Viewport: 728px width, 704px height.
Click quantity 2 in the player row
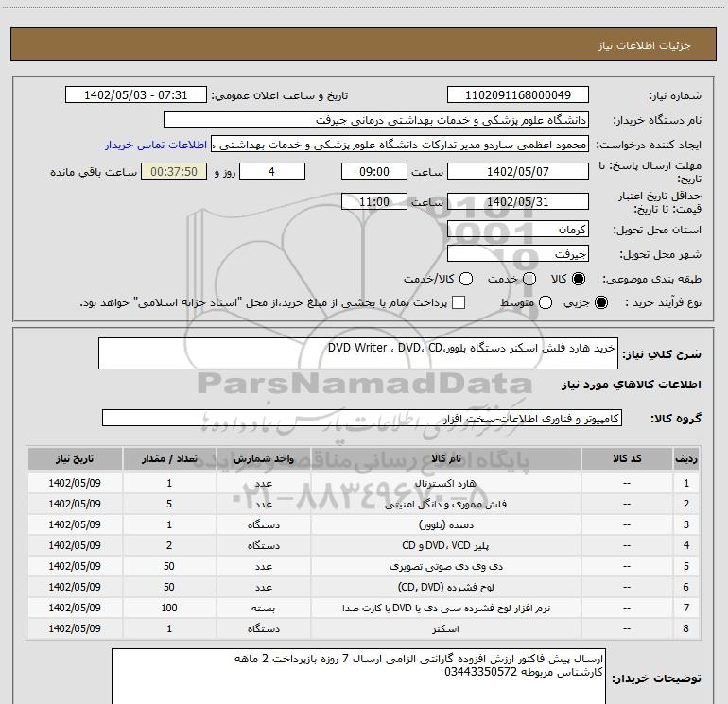(x=169, y=545)
